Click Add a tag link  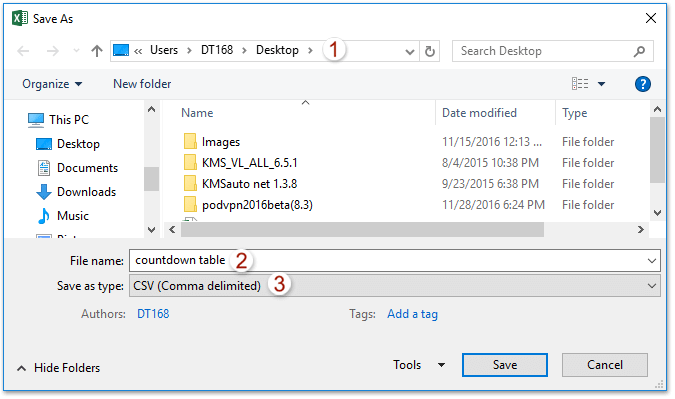[412, 314]
